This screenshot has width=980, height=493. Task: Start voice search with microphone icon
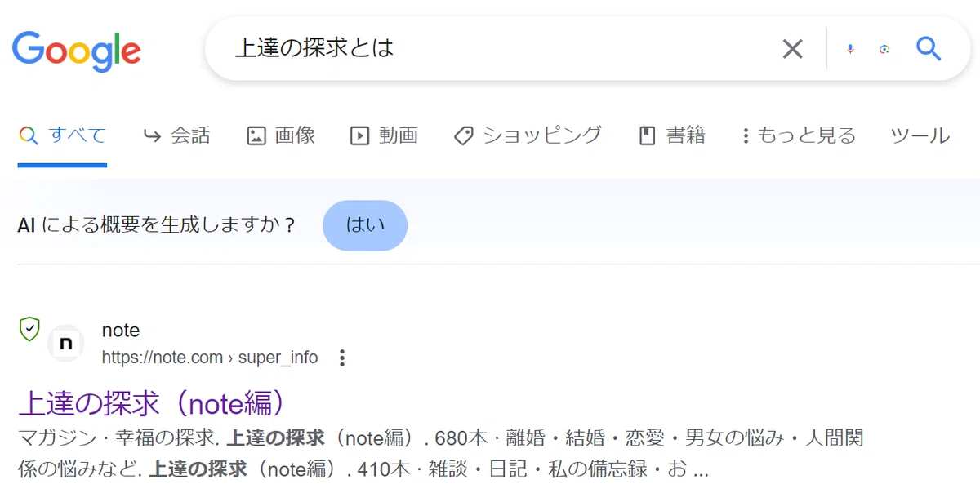coord(850,49)
